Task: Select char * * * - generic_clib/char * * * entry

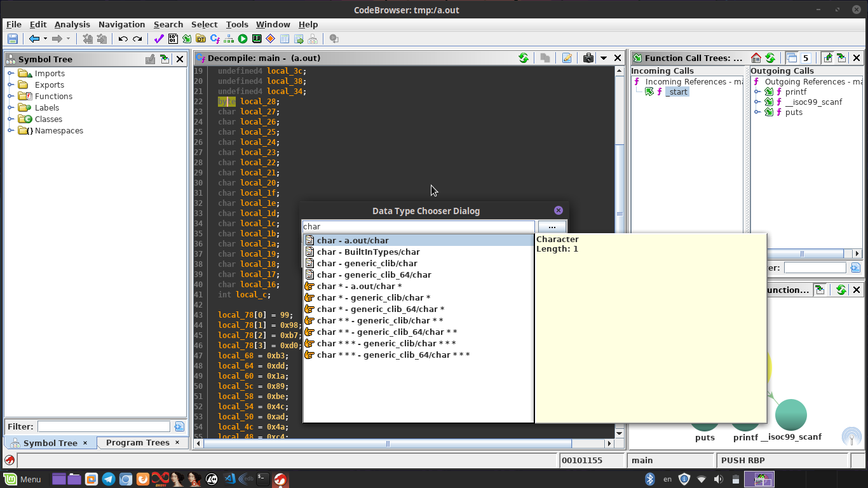Action: (x=418, y=344)
